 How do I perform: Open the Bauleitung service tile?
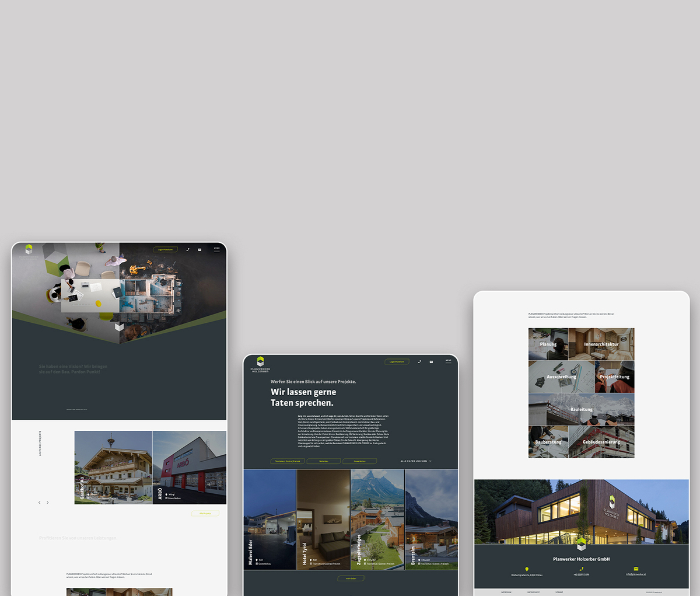pos(582,409)
